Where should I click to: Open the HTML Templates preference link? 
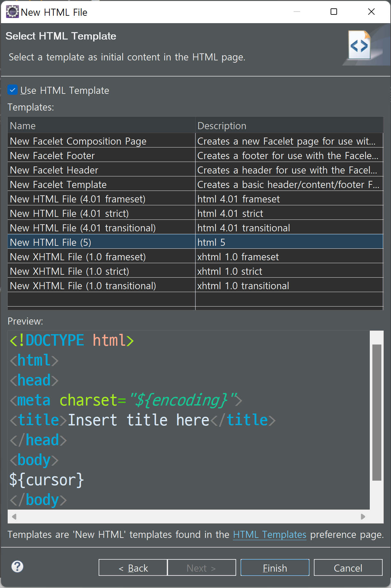pos(270,534)
